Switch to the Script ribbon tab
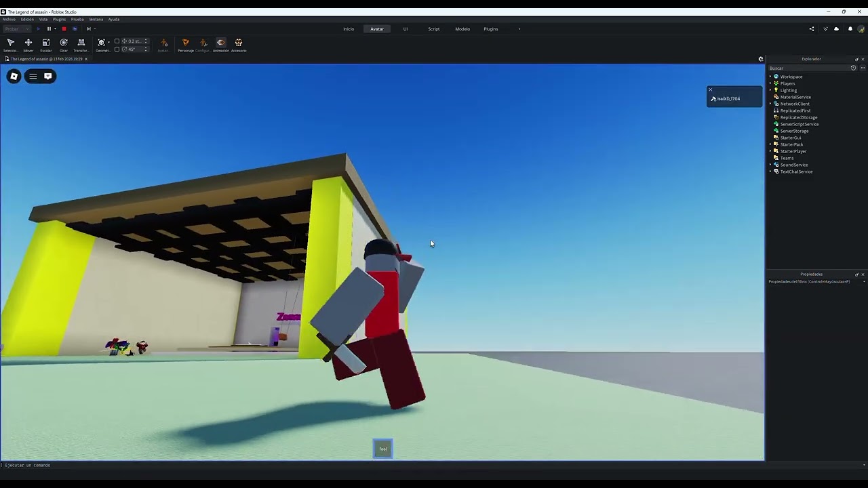This screenshot has height=488, width=868. 433,28
